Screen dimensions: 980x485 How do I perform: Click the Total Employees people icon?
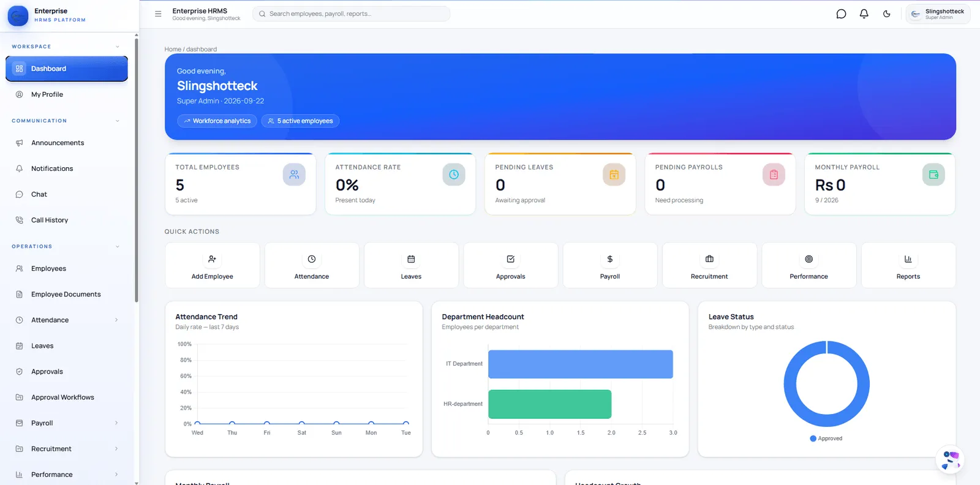coord(294,175)
